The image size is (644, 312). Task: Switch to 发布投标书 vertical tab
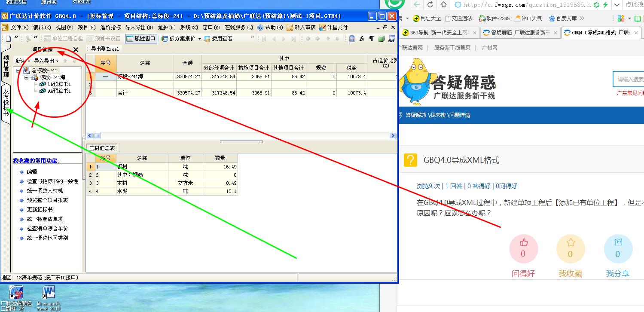pyautogui.click(x=6, y=102)
